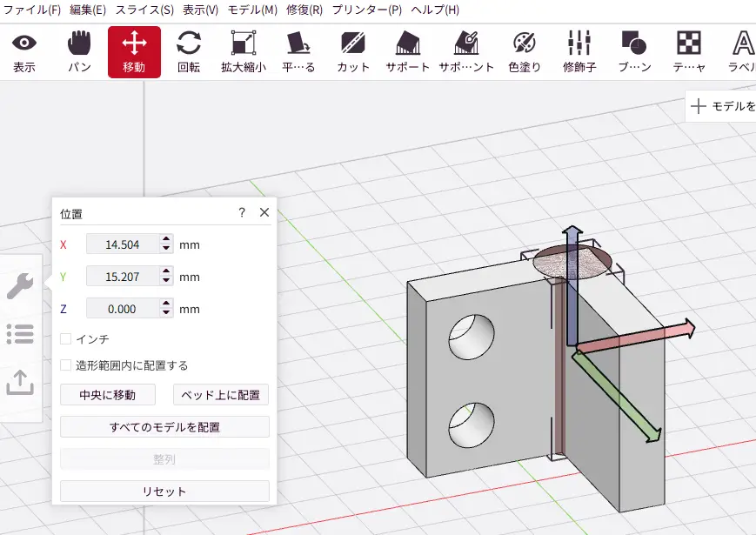Select the パン (pan) hand tool
The height and width of the screenshot is (535, 756).
(x=79, y=51)
